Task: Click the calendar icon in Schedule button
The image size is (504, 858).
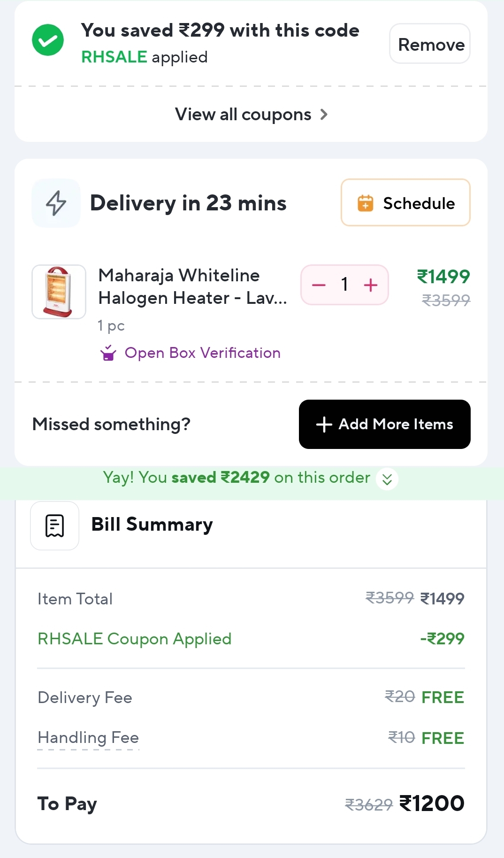Action: pyautogui.click(x=365, y=203)
